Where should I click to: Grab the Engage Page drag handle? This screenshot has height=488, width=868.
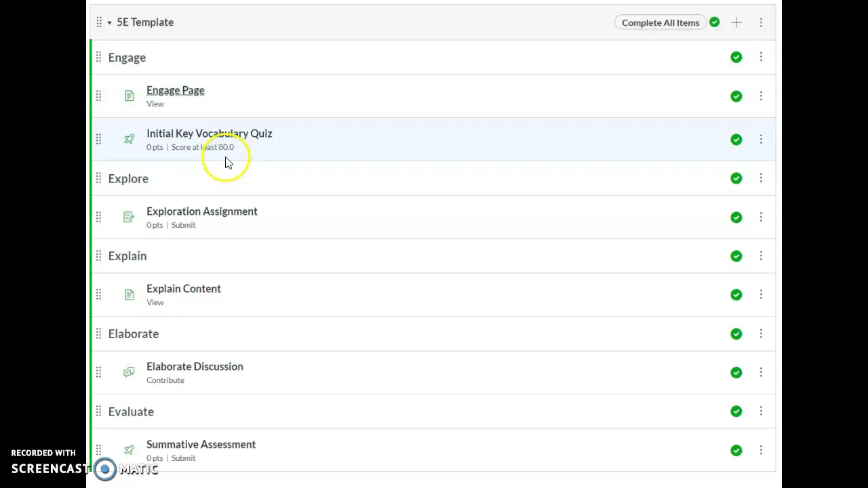click(98, 96)
